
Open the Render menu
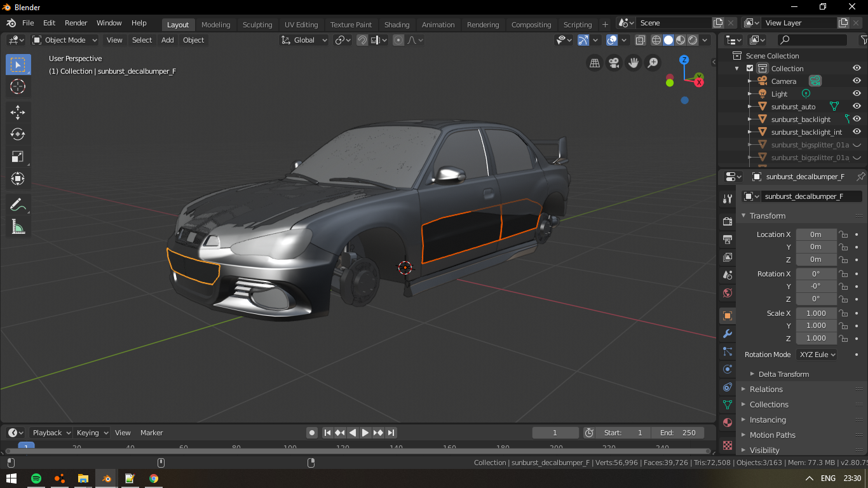(x=76, y=23)
